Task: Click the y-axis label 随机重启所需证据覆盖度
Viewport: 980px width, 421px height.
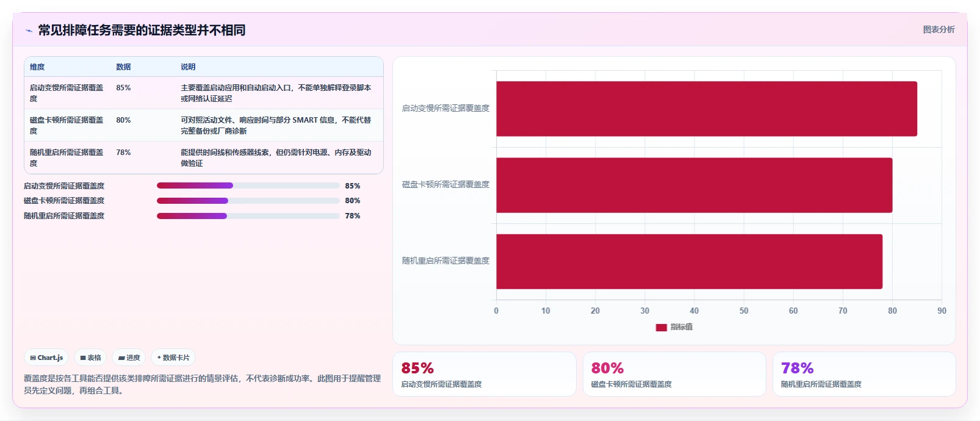Action: click(x=445, y=261)
